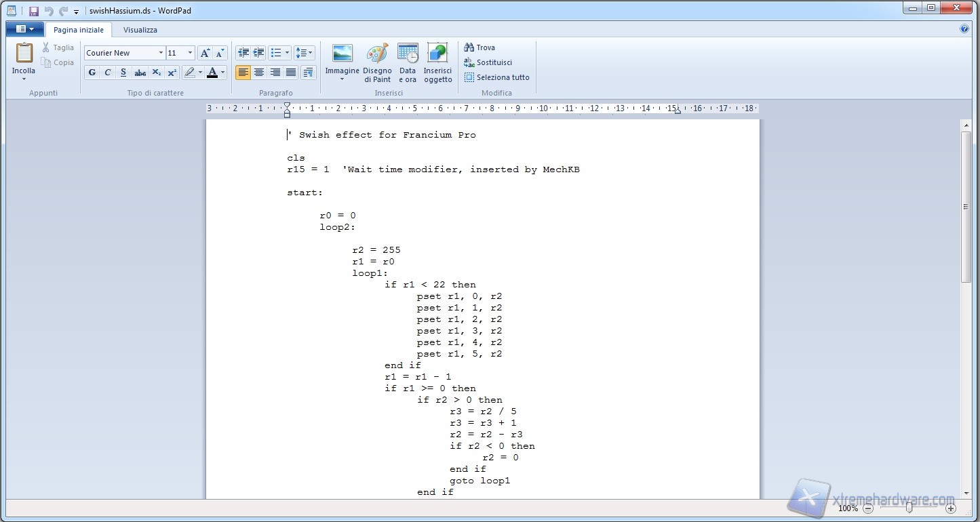
Task: Toggle italic (C) formatting
Action: coord(108,73)
